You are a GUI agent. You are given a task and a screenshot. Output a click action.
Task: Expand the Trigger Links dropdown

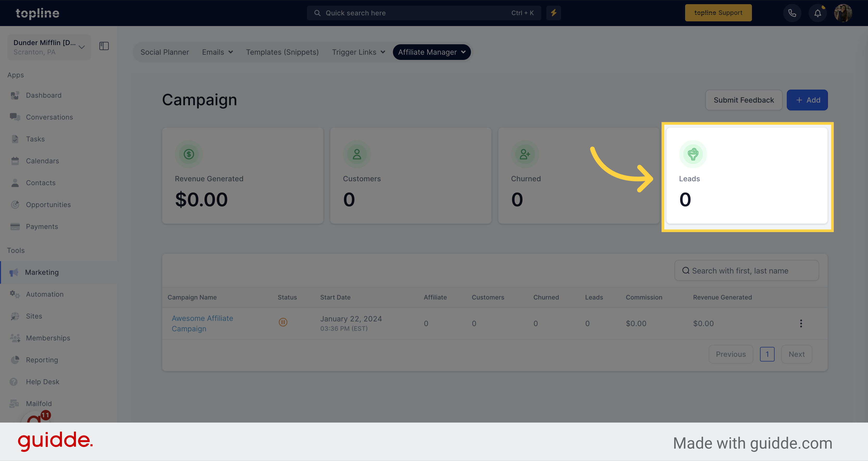tap(358, 52)
